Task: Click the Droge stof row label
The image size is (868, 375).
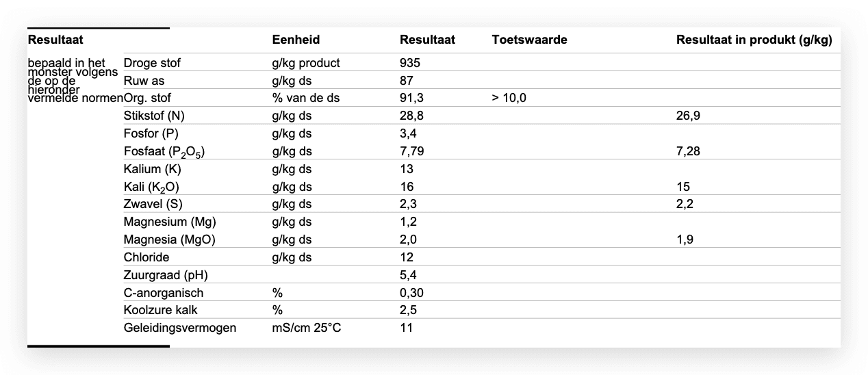Action: [152, 63]
